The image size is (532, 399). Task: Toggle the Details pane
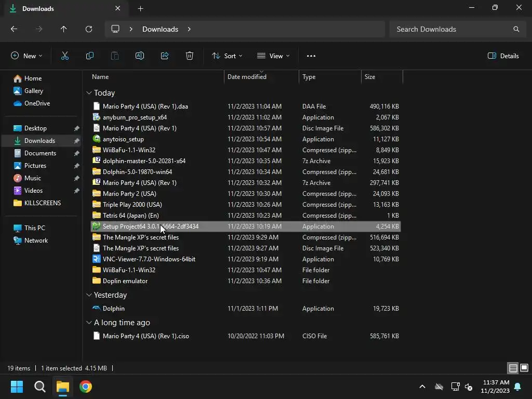pyautogui.click(x=503, y=56)
